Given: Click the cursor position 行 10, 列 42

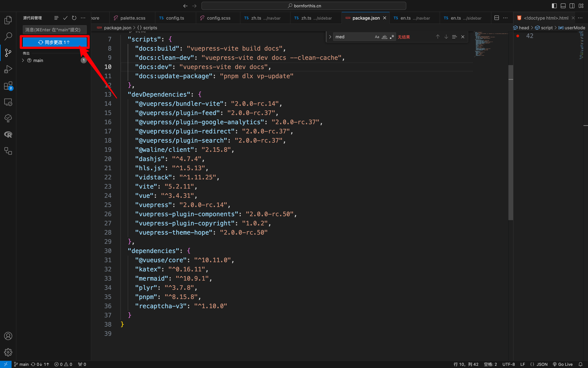Looking at the screenshot, I should (466, 364).
